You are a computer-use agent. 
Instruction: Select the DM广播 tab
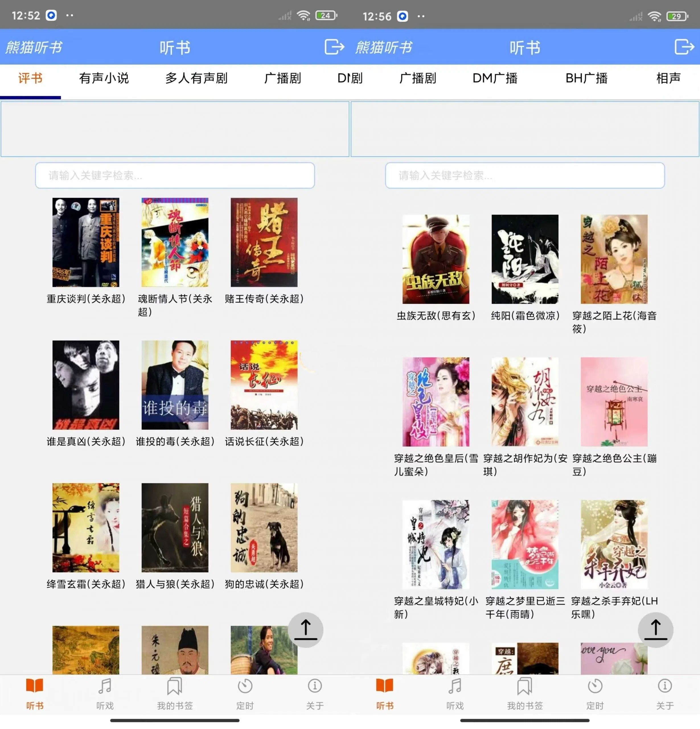point(495,79)
